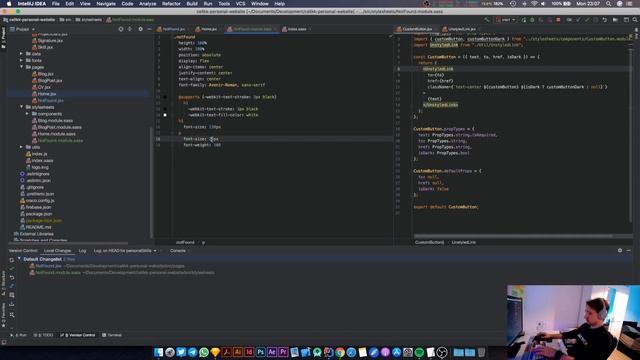The height and width of the screenshot is (360, 640).
Task: Open the Refactor menu
Action: (x=171, y=4)
